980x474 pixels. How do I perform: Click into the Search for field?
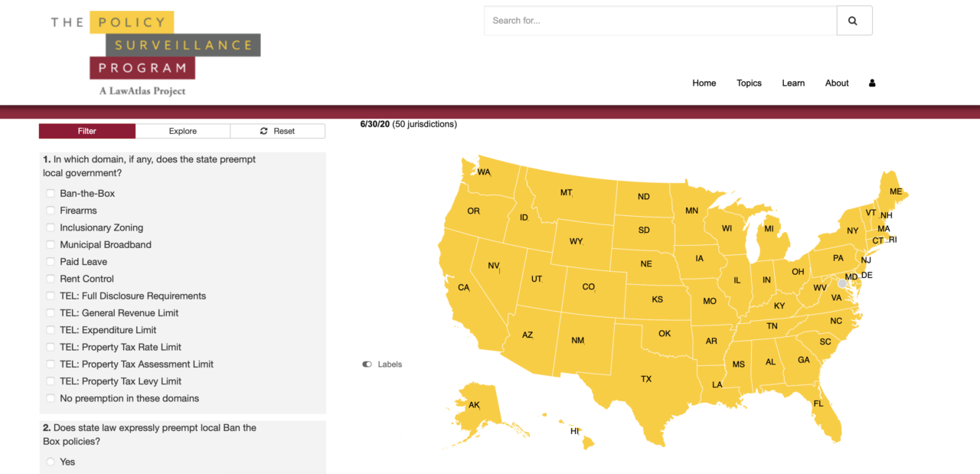pos(660,21)
